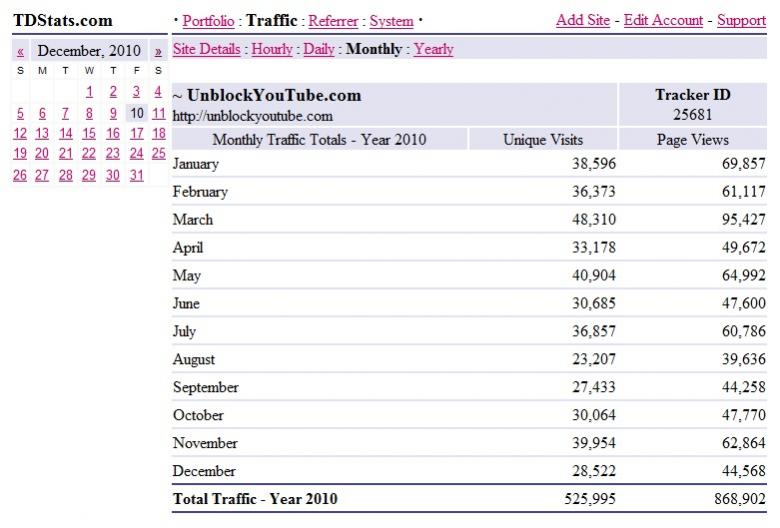The height and width of the screenshot is (528, 780).
Task: Switch to Site Details view
Action: [207, 48]
